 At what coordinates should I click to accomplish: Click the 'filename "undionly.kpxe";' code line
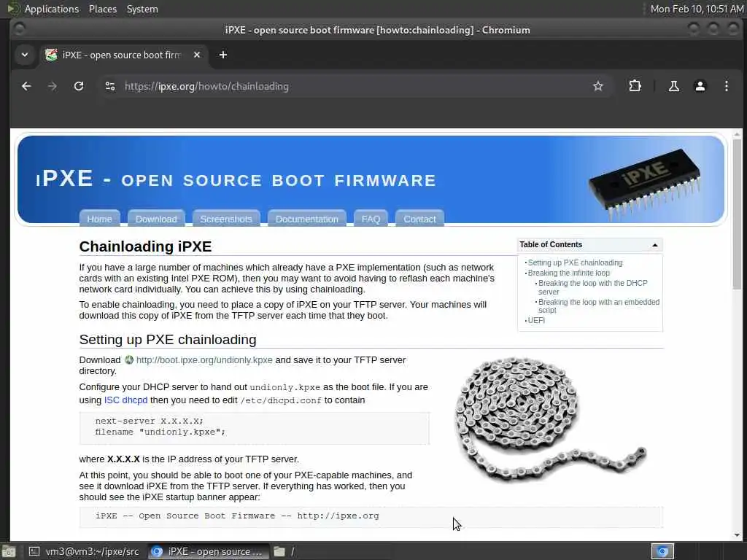coord(160,432)
